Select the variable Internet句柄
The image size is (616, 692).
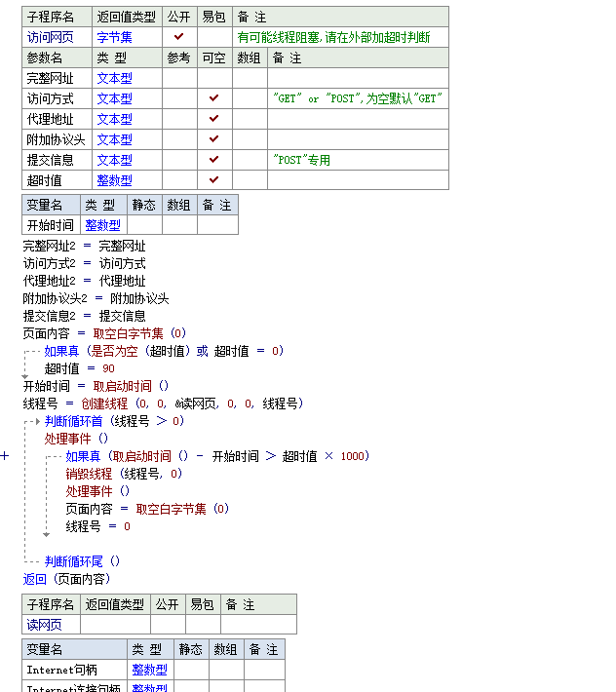pyautogui.click(x=61, y=670)
